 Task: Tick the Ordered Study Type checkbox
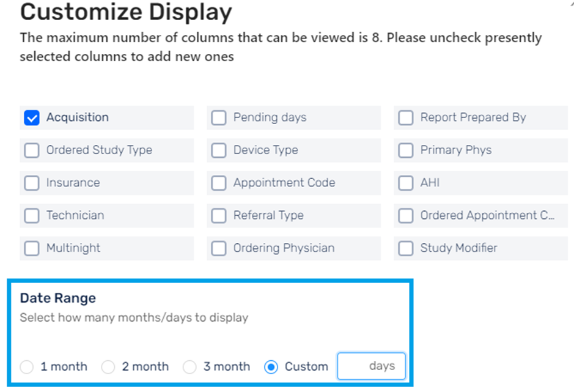point(32,150)
